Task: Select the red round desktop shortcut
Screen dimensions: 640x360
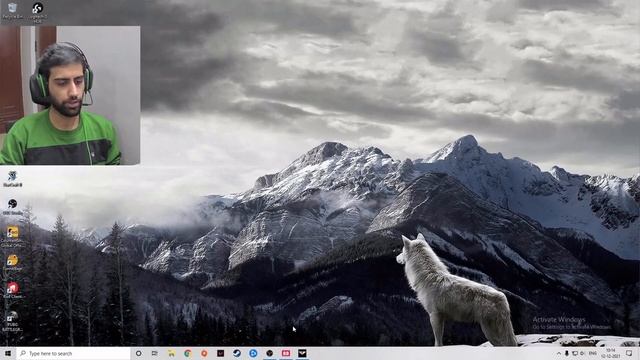Action: [12, 291]
